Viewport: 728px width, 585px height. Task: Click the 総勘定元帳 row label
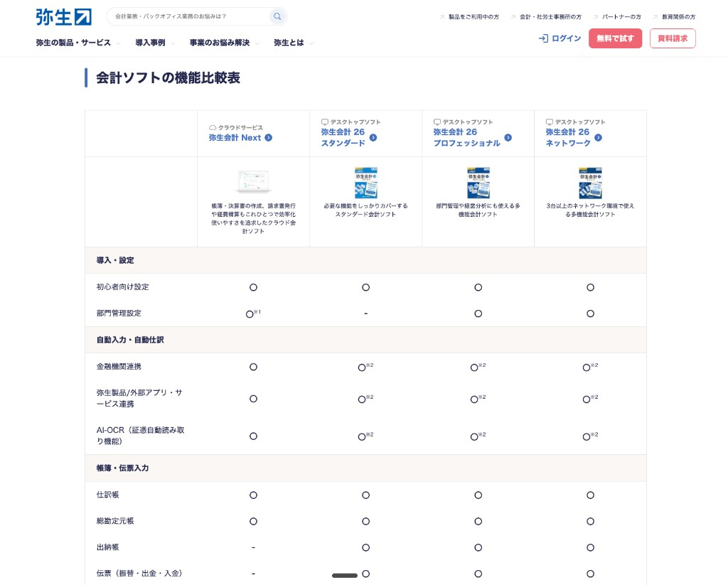(115, 521)
